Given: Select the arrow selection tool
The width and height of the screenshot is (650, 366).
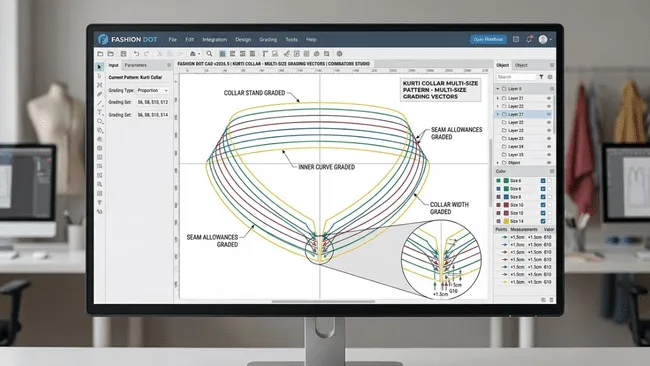Looking at the screenshot, I should click(99, 66).
